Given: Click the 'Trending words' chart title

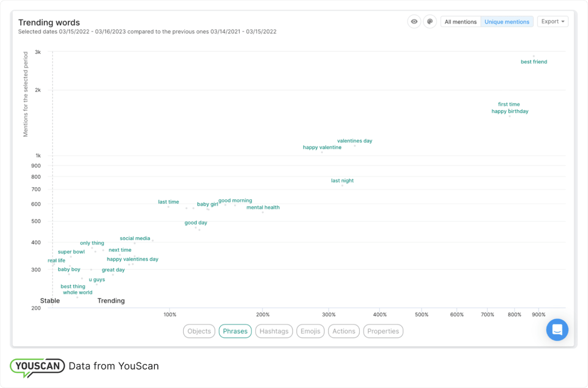Looking at the screenshot, I should (x=49, y=22).
